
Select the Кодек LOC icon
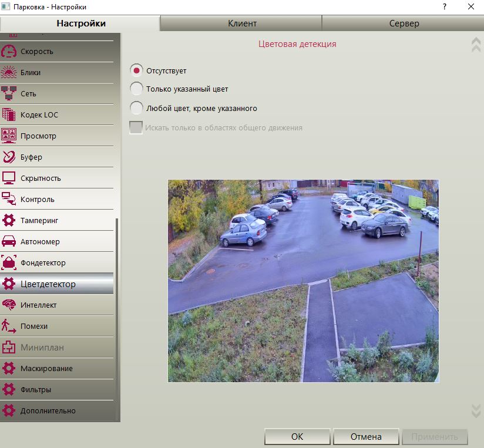point(9,114)
